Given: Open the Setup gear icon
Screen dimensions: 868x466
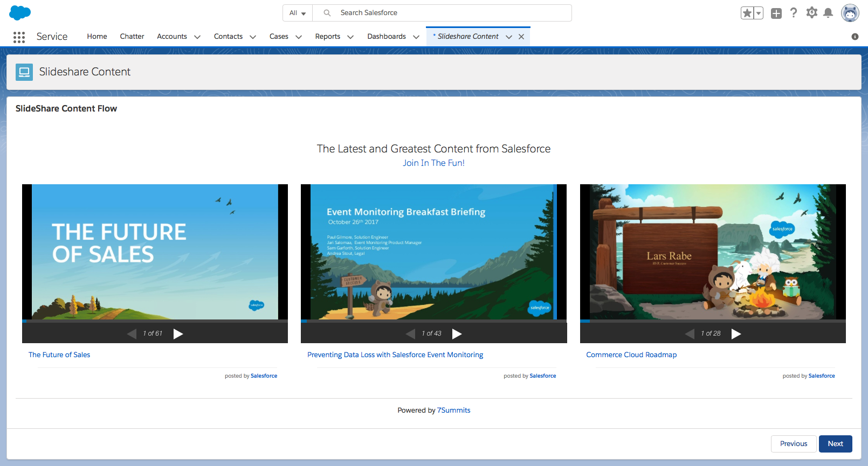Looking at the screenshot, I should pyautogui.click(x=811, y=12).
